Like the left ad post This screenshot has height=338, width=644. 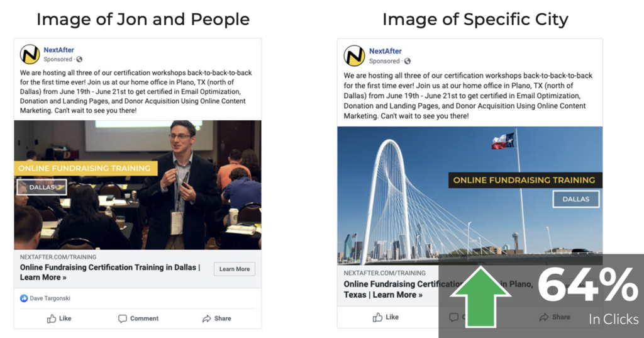[x=58, y=318]
